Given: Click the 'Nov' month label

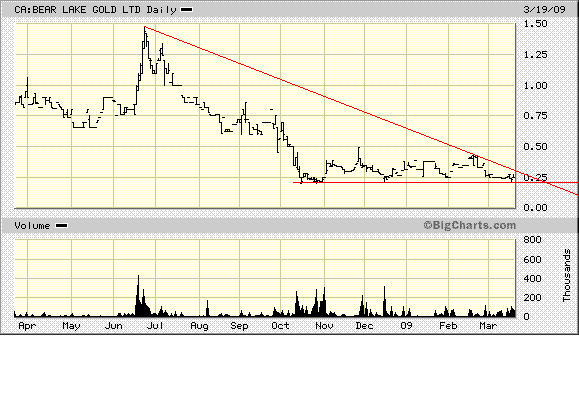Looking at the screenshot, I should tap(325, 326).
